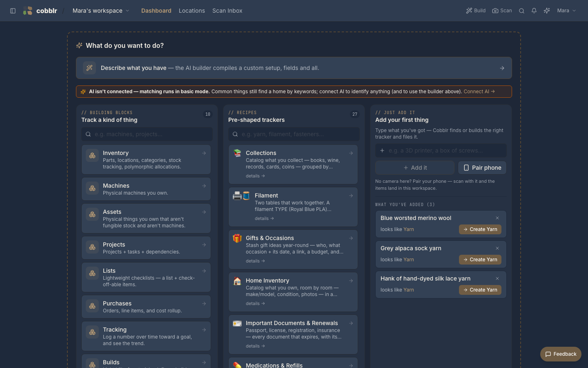The height and width of the screenshot is (368, 588).
Task: Go to Scan Inbox tab
Action: point(227,11)
